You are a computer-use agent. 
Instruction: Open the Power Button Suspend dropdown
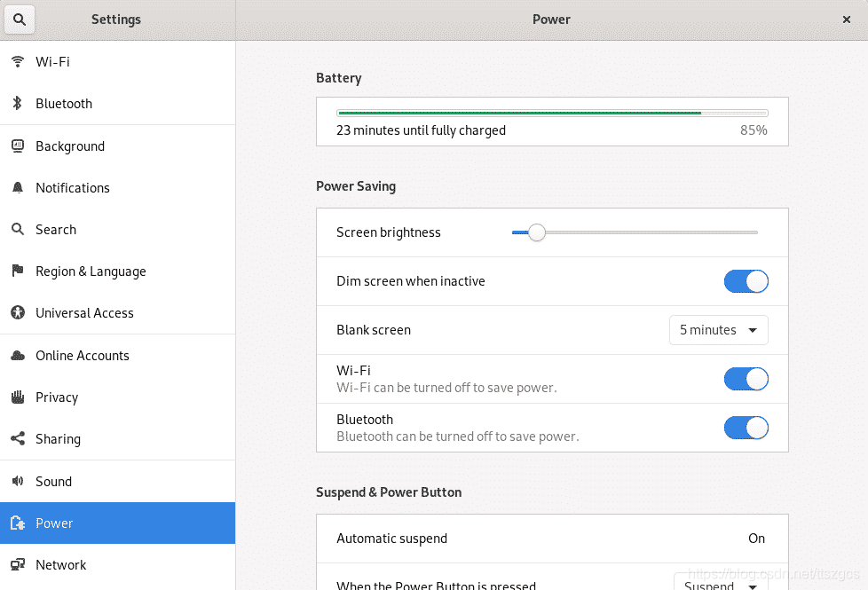[x=720, y=582]
